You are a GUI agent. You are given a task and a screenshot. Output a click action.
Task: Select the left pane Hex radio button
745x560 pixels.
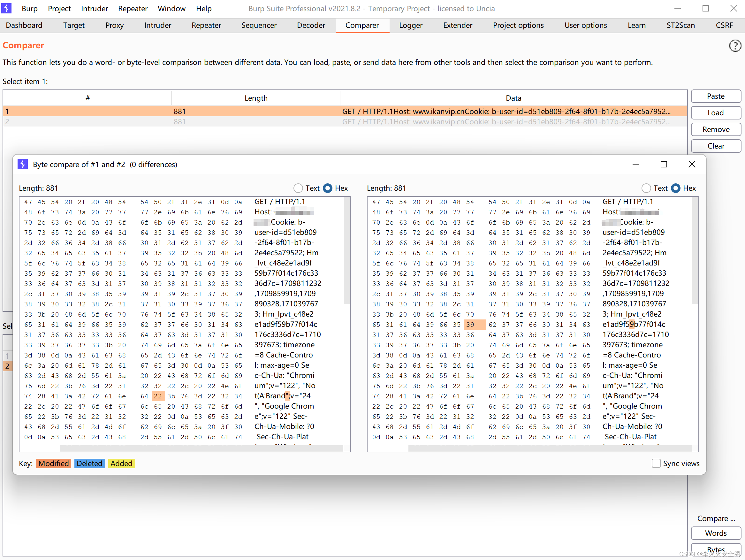(328, 188)
